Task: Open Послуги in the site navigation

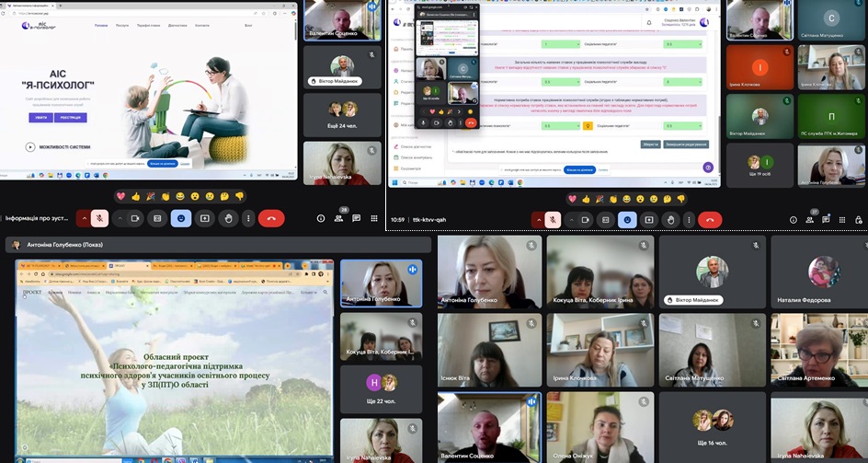Action: 123,26
